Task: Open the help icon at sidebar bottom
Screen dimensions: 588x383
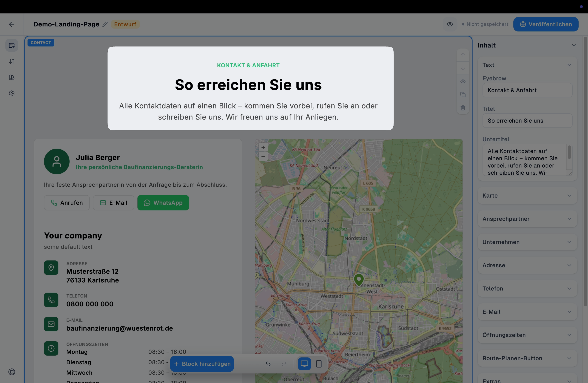Action: (x=12, y=372)
